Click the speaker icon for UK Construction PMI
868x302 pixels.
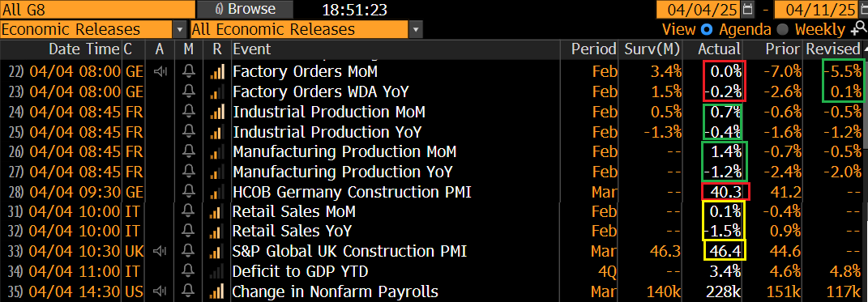[160, 252]
